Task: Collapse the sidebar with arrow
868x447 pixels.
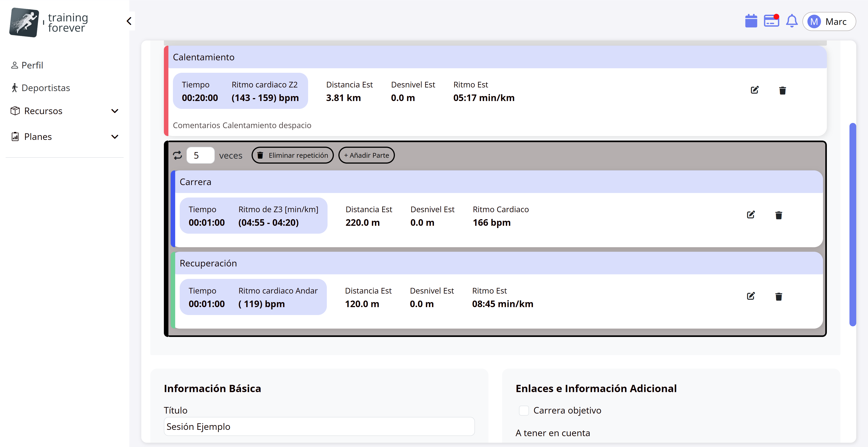Action: (129, 21)
